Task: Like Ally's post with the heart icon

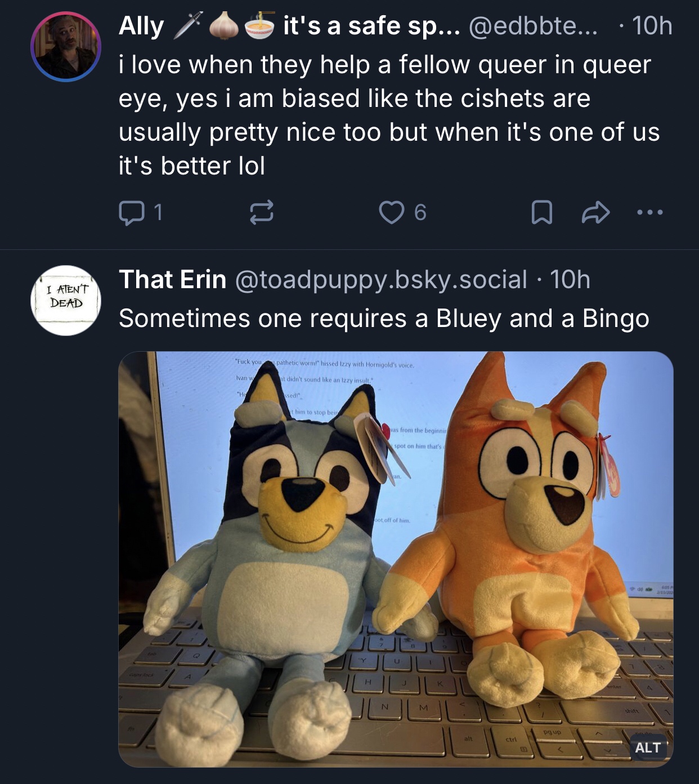Action: click(x=392, y=213)
